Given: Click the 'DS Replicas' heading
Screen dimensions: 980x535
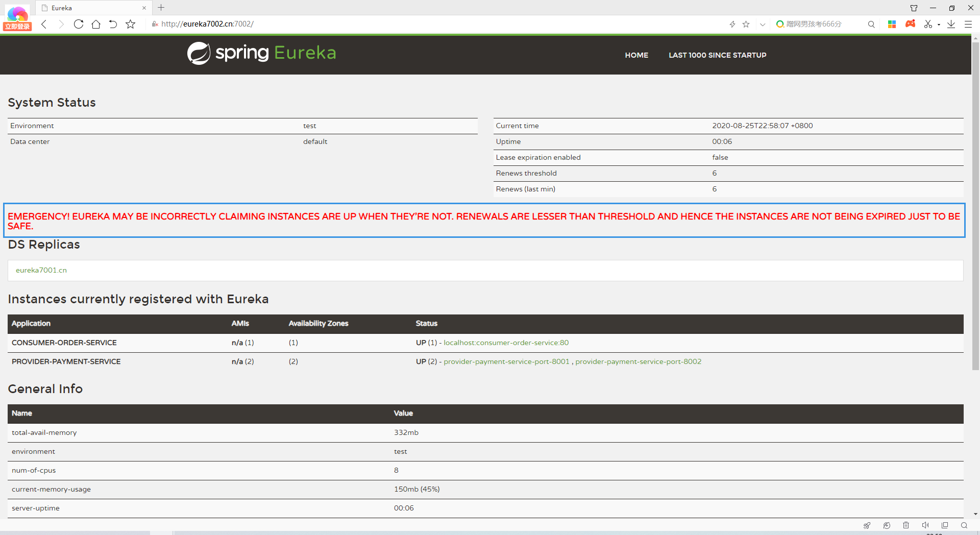Looking at the screenshot, I should (x=44, y=245).
